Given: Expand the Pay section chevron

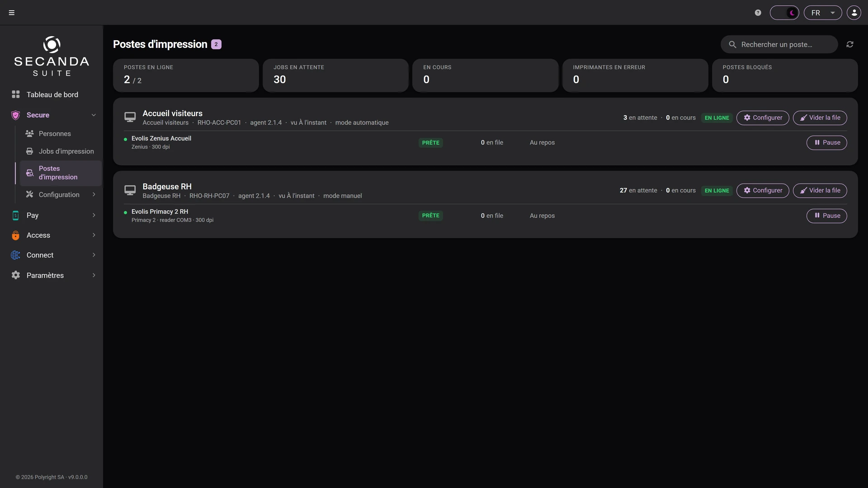Looking at the screenshot, I should pos(94,216).
